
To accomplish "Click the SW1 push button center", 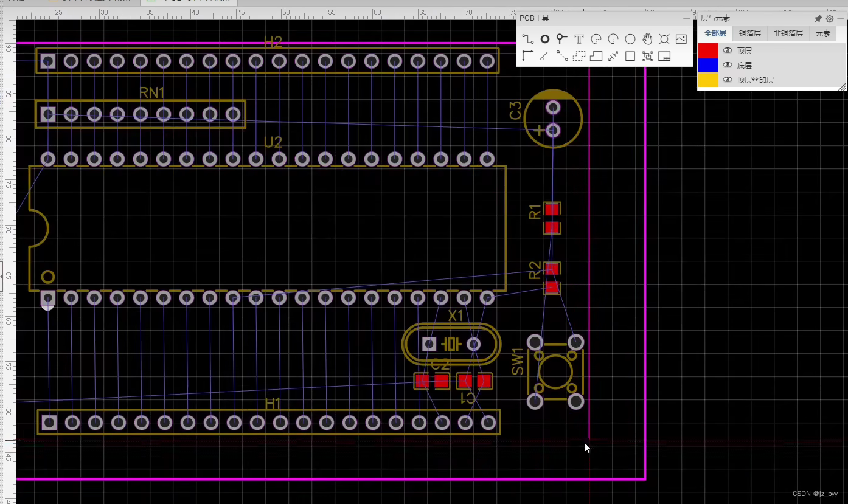I will (555, 371).
